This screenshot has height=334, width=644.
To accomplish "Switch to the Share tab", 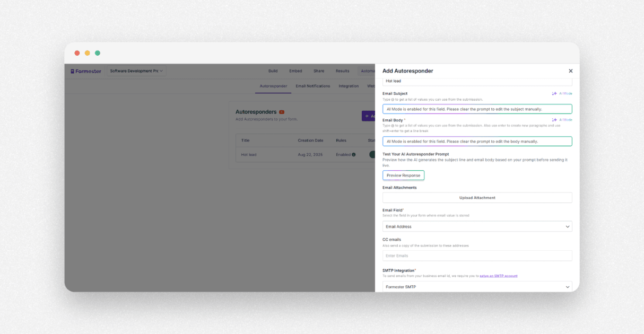I will tap(319, 71).
